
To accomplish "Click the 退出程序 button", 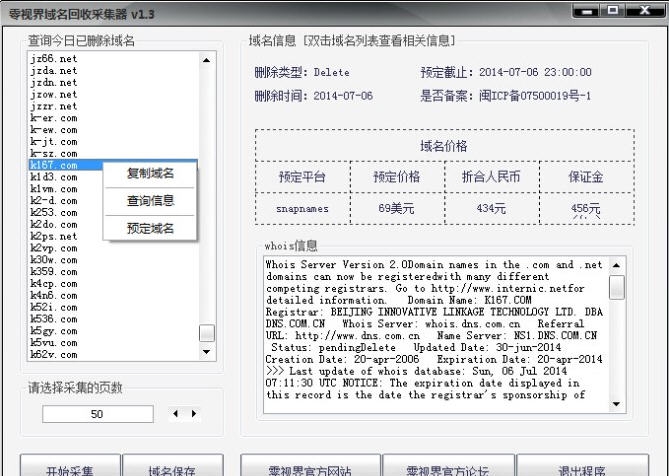I will coord(582,467).
